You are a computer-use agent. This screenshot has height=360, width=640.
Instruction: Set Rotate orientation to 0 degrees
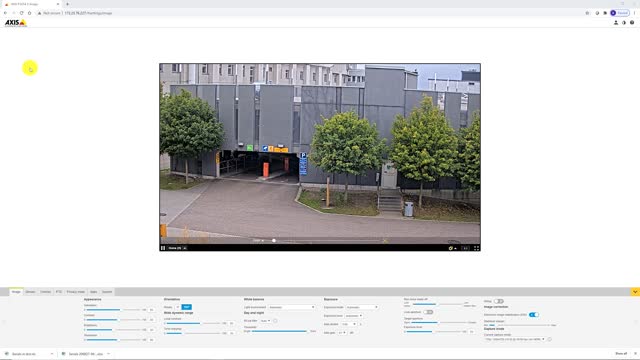tap(177, 307)
